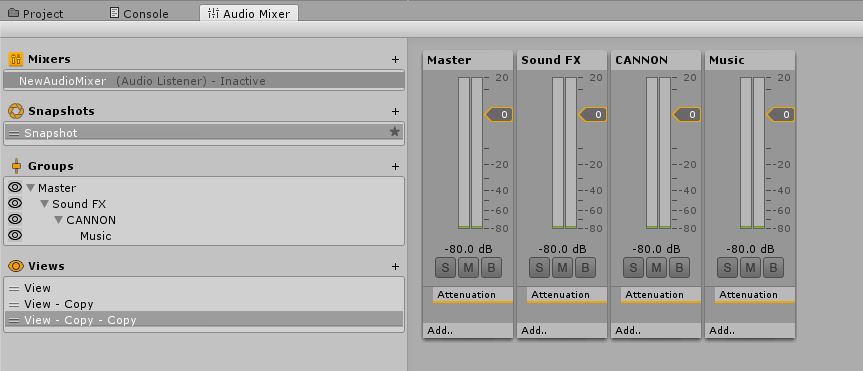This screenshot has height=371, width=863.
Task: Select the View entry
Action: click(204, 288)
